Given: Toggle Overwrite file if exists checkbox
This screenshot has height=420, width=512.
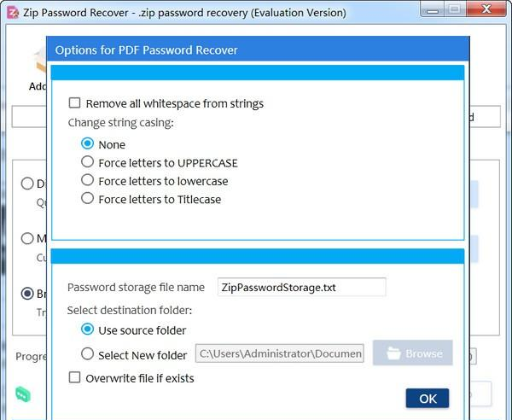Looking at the screenshot, I should click(75, 377).
